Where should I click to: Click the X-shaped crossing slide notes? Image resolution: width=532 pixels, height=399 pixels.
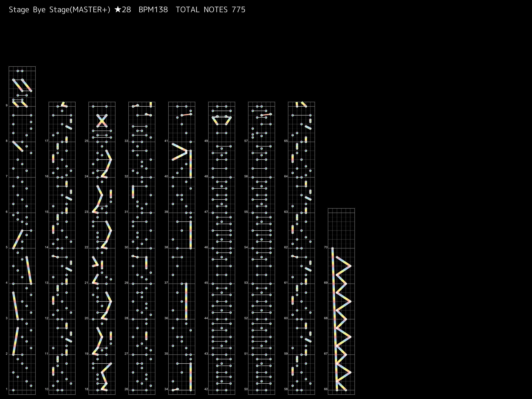coord(102,121)
